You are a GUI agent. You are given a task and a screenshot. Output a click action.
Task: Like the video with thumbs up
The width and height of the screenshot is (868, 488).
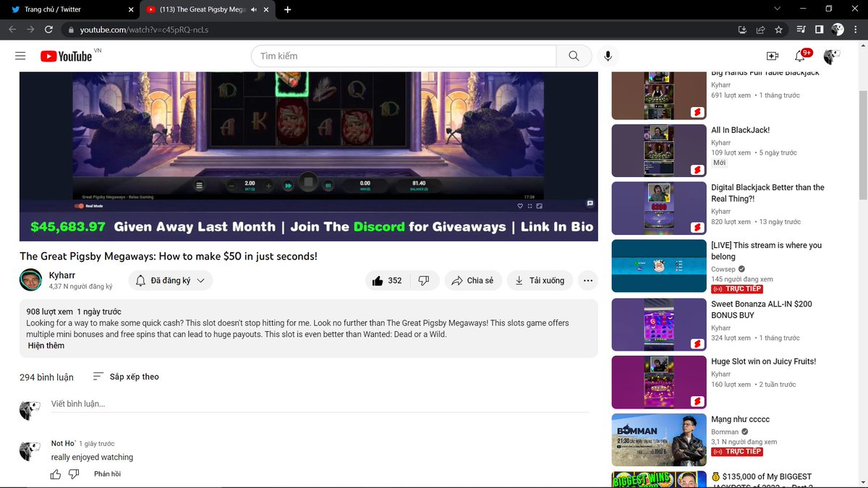coord(387,281)
